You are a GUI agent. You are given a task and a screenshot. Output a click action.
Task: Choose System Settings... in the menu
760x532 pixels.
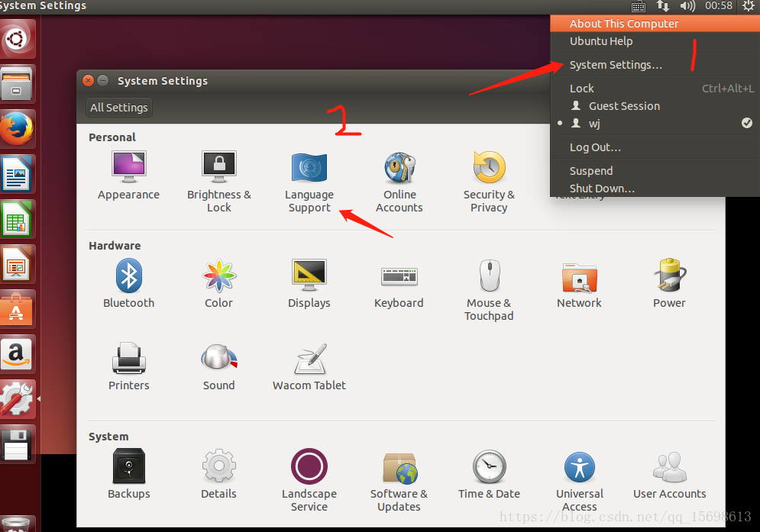(655, 65)
